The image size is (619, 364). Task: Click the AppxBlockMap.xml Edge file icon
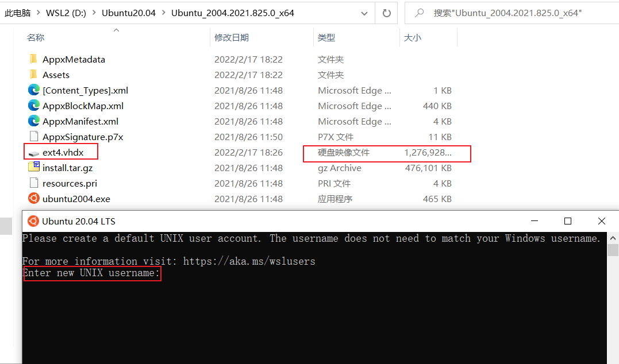click(x=33, y=106)
